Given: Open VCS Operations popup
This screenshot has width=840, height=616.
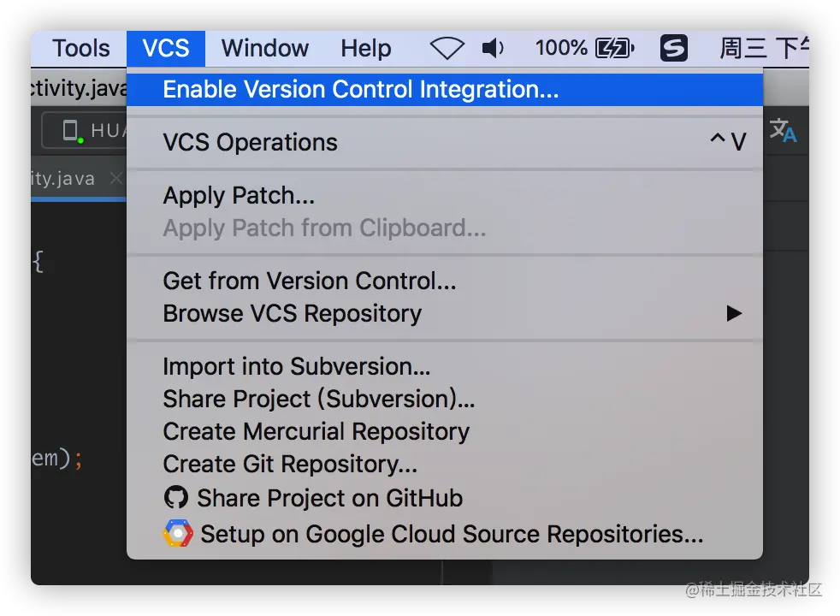Looking at the screenshot, I should [250, 142].
